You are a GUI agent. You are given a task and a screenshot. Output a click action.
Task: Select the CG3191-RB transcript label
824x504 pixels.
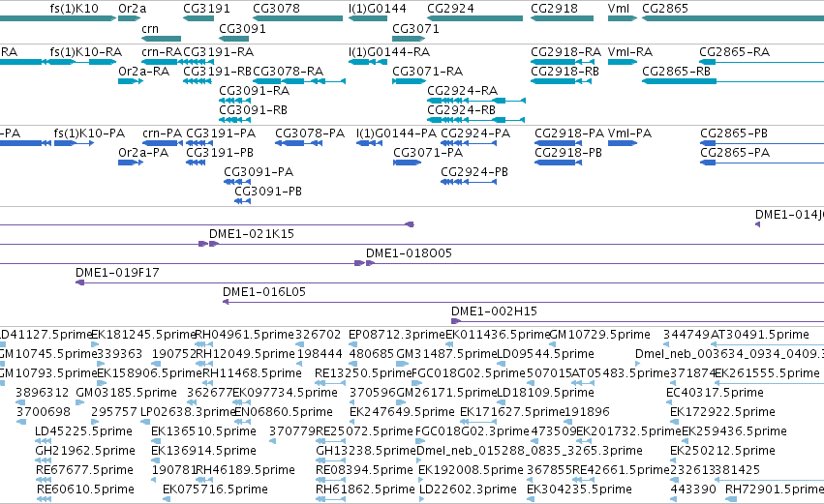click(x=218, y=72)
